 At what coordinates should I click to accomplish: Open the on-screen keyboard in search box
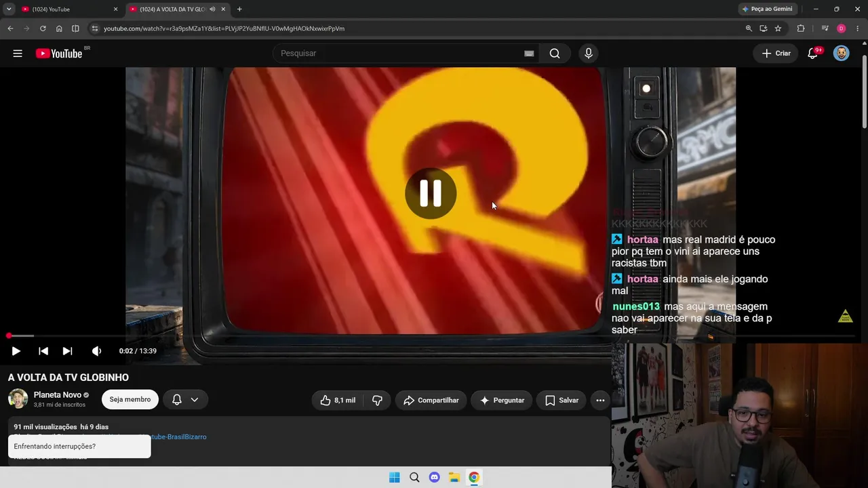529,54
